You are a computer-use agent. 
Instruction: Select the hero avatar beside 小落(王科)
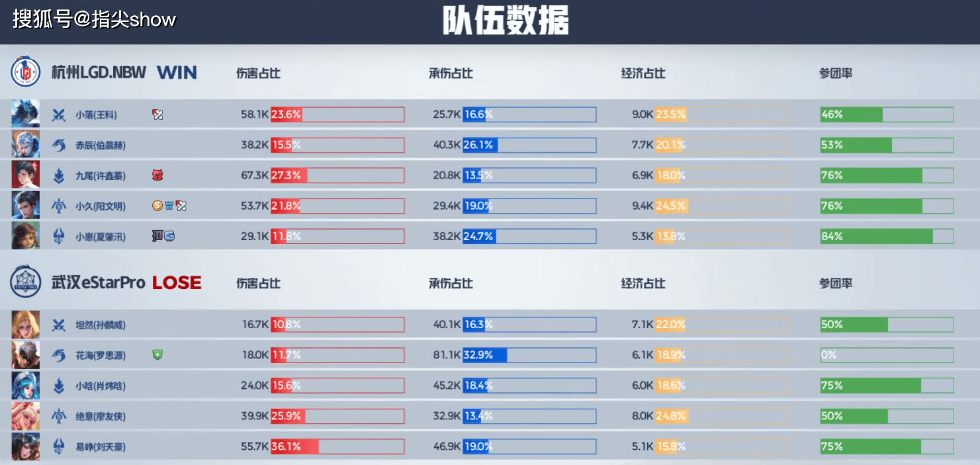click(x=25, y=114)
